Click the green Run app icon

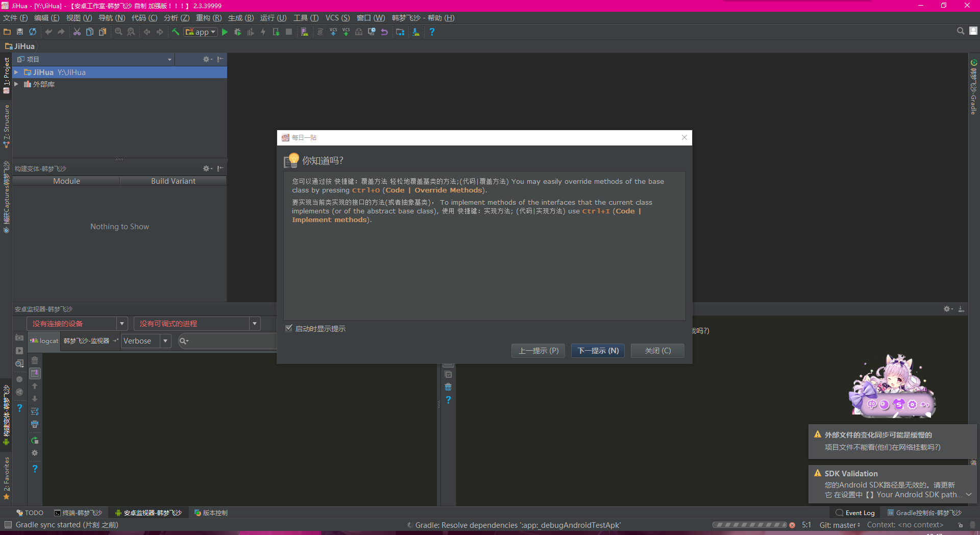point(225,32)
